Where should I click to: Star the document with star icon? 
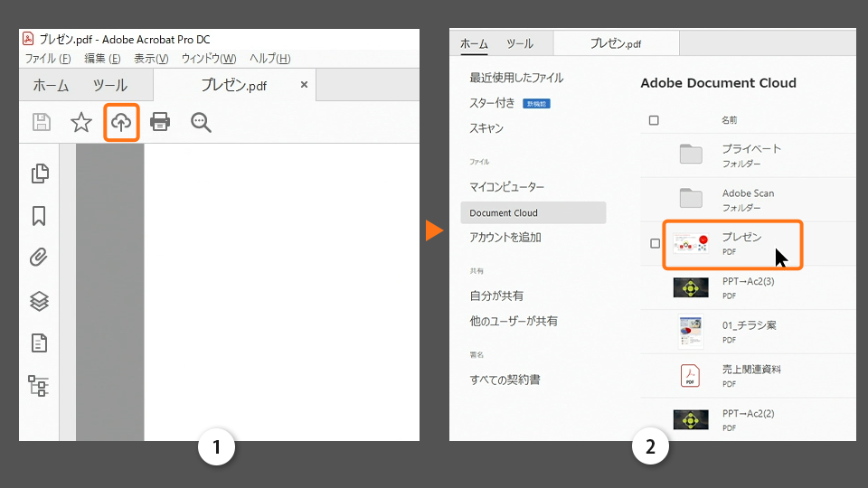(80, 122)
